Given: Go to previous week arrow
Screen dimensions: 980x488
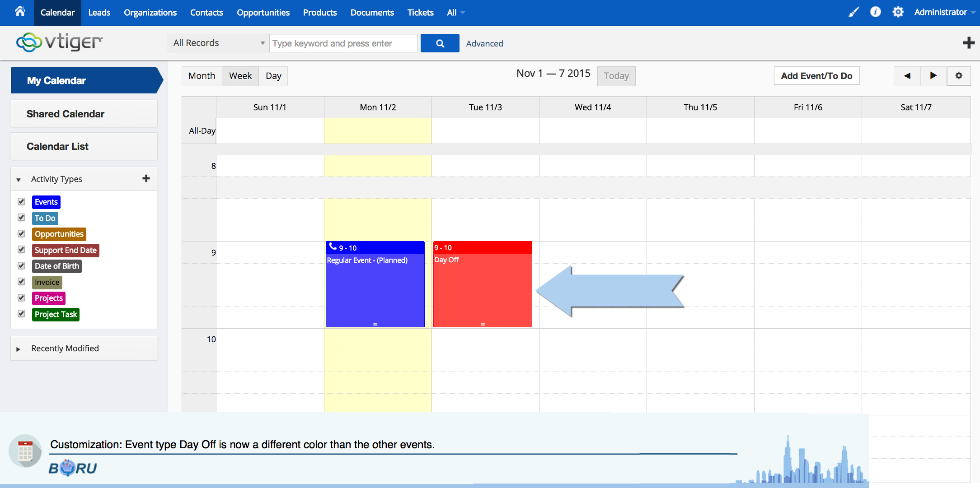Looking at the screenshot, I should click(907, 76).
